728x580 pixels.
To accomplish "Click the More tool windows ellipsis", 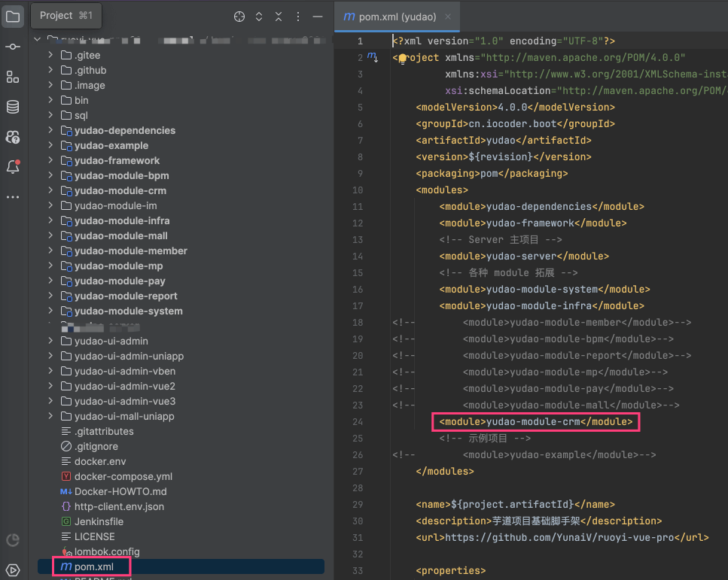I will tap(13, 197).
